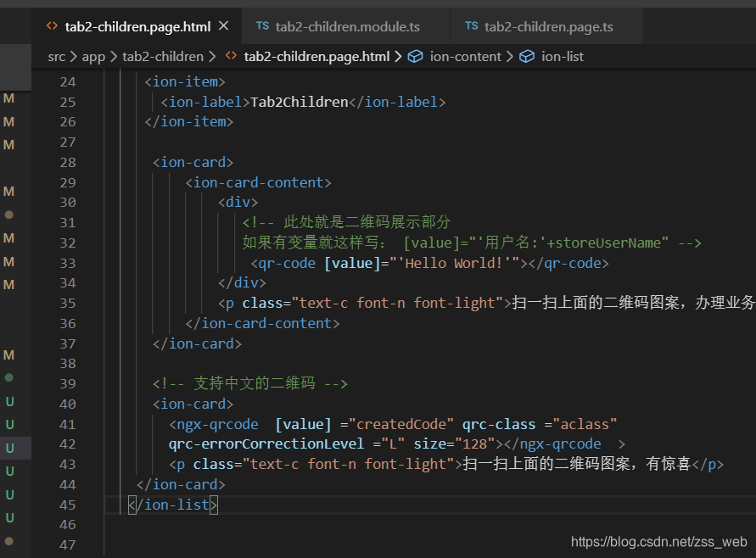Click closing ion-card tag on line 37
Image resolution: width=756 pixels, height=558 pixels.
pyautogui.click(x=197, y=343)
